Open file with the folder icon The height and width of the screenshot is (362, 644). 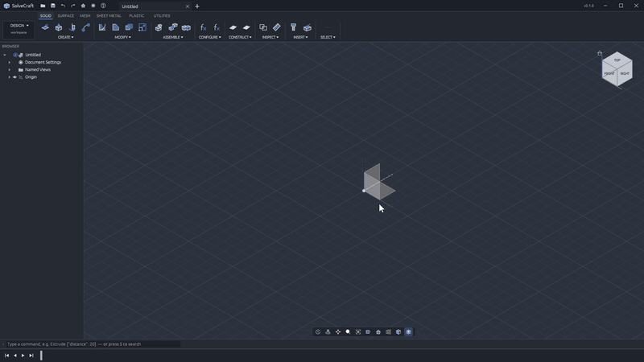click(43, 6)
